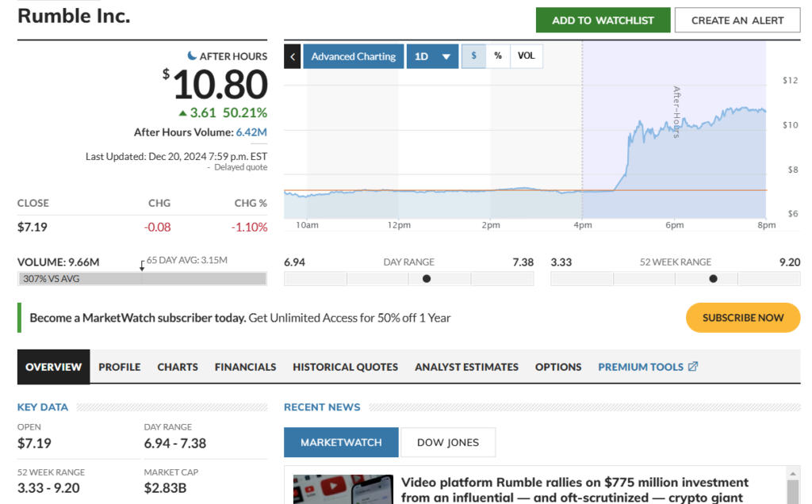Click the news list scrollbar
The image size is (812, 504).
tap(794, 488)
